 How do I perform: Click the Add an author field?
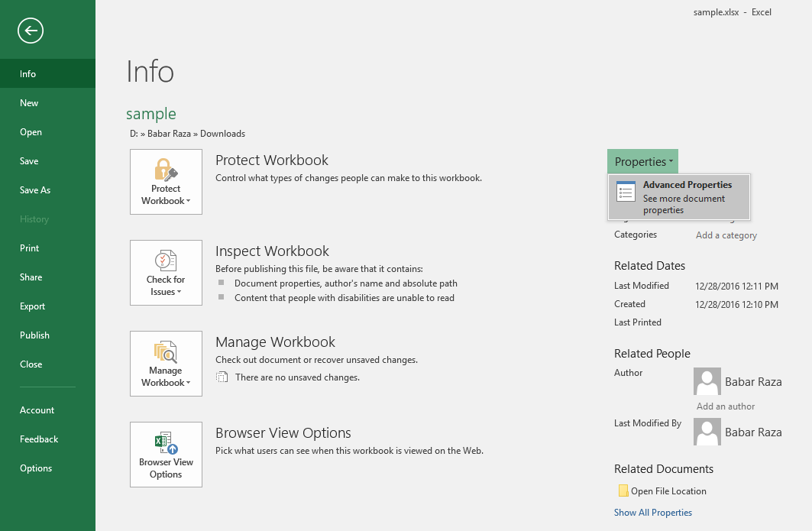726,406
